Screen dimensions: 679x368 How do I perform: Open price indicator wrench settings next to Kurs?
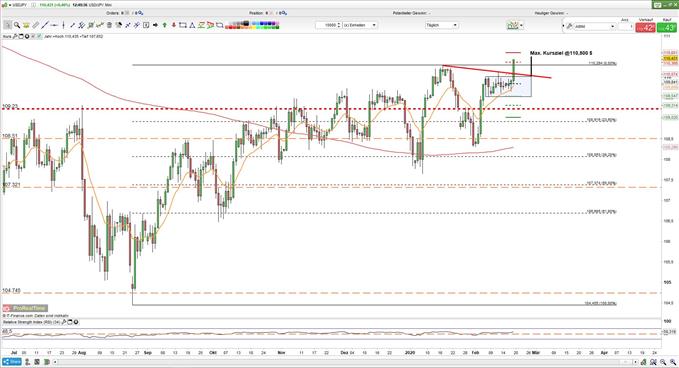click(x=15, y=36)
